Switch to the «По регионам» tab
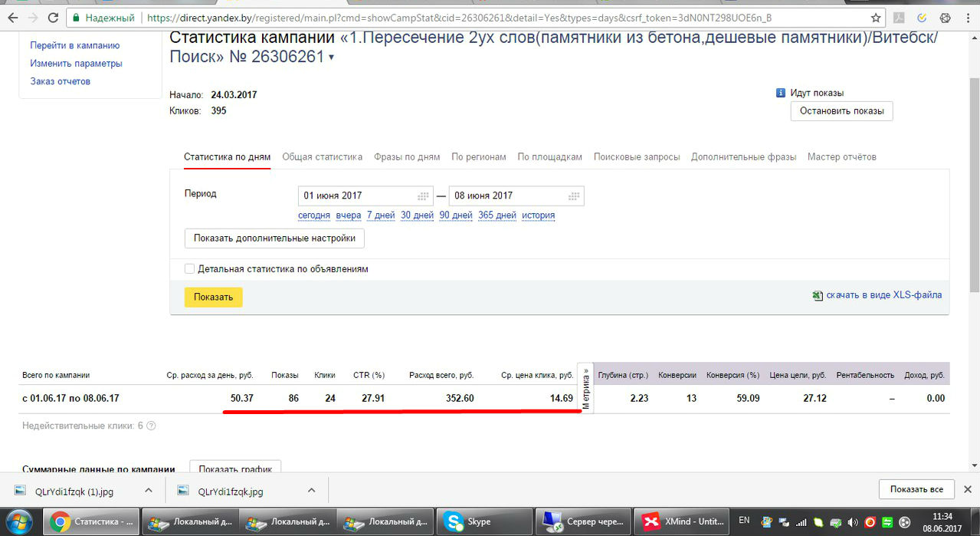 point(478,156)
